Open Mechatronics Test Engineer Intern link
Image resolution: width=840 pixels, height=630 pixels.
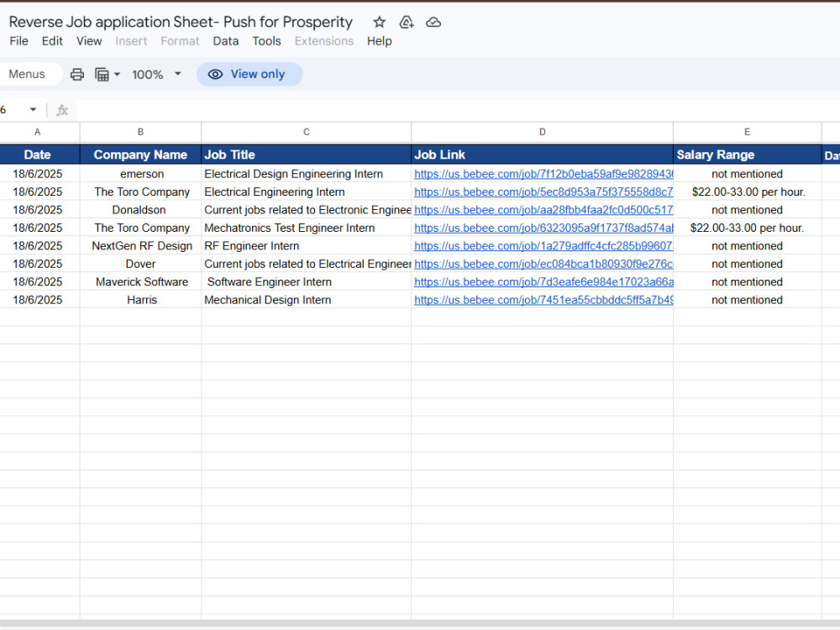543,228
